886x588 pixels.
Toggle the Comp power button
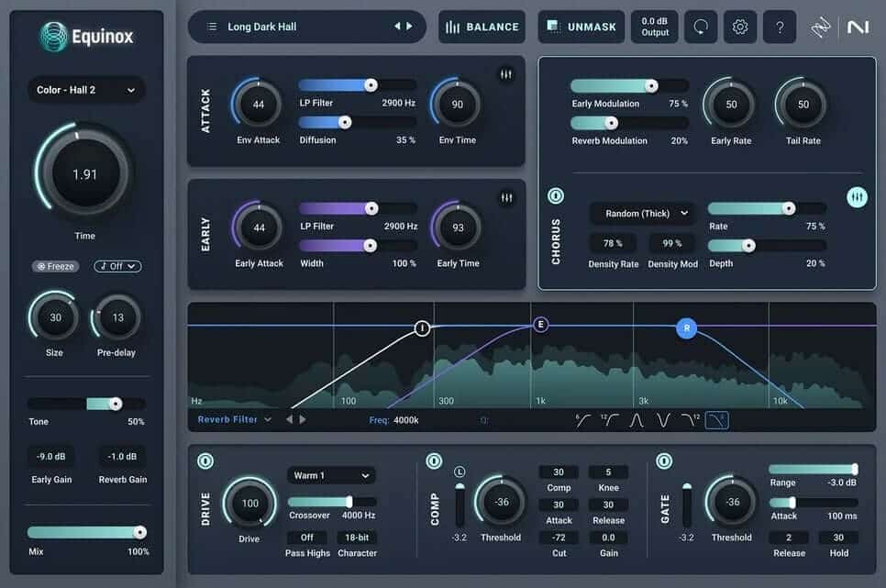coord(434,461)
